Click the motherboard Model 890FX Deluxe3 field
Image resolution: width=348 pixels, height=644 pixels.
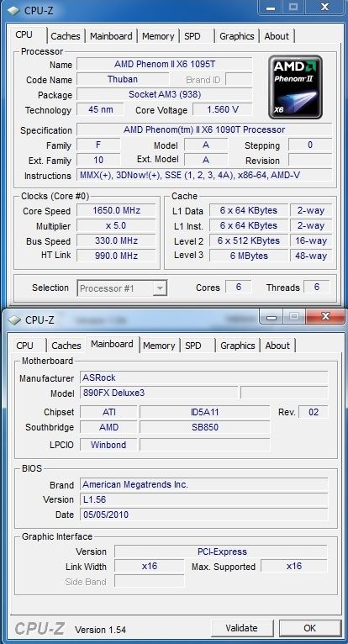(x=159, y=393)
